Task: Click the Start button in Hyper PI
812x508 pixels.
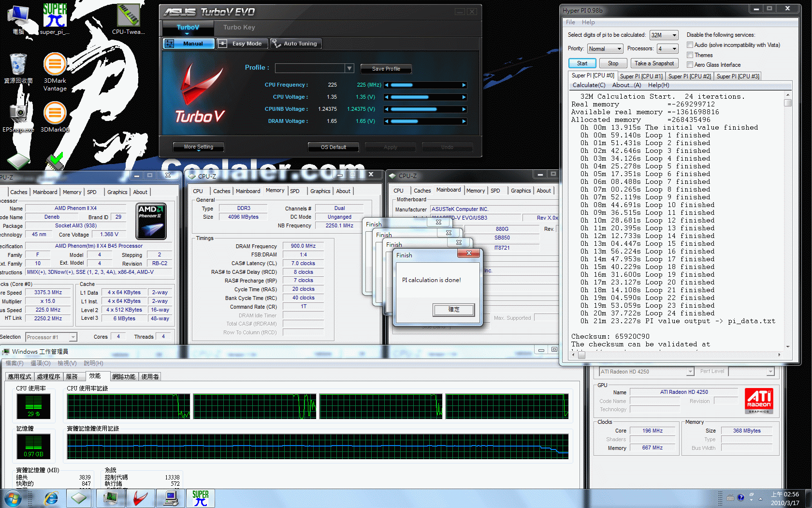Action: [582, 63]
